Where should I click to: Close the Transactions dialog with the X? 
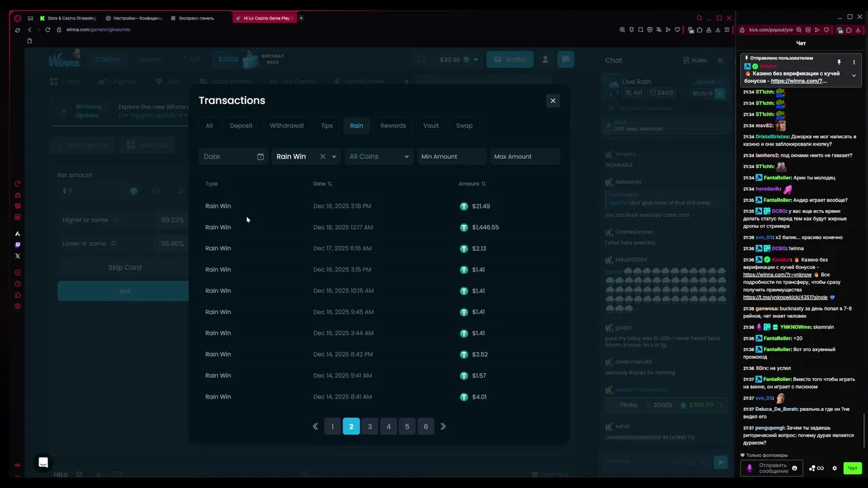[553, 100]
